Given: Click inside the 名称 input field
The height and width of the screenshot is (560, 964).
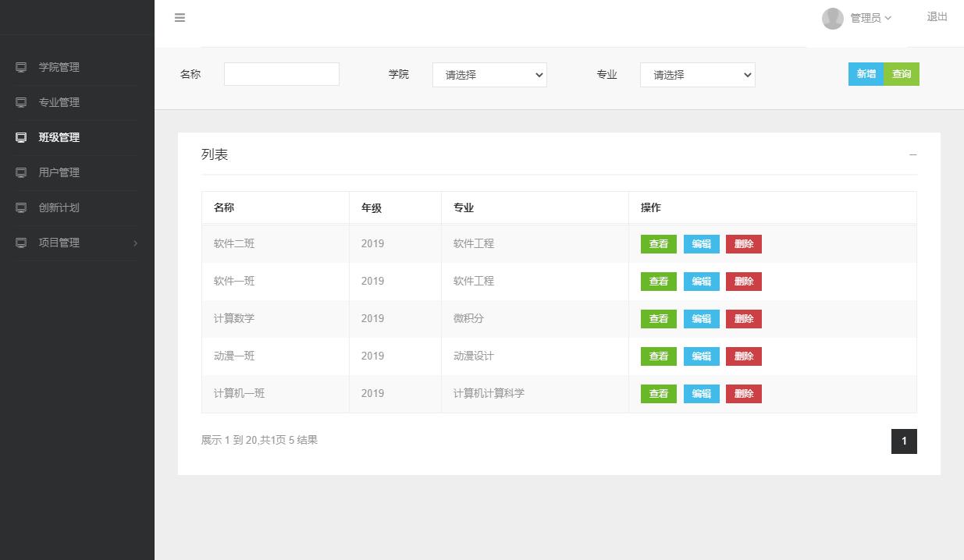Looking at the screenshot, I should (281, 73).
